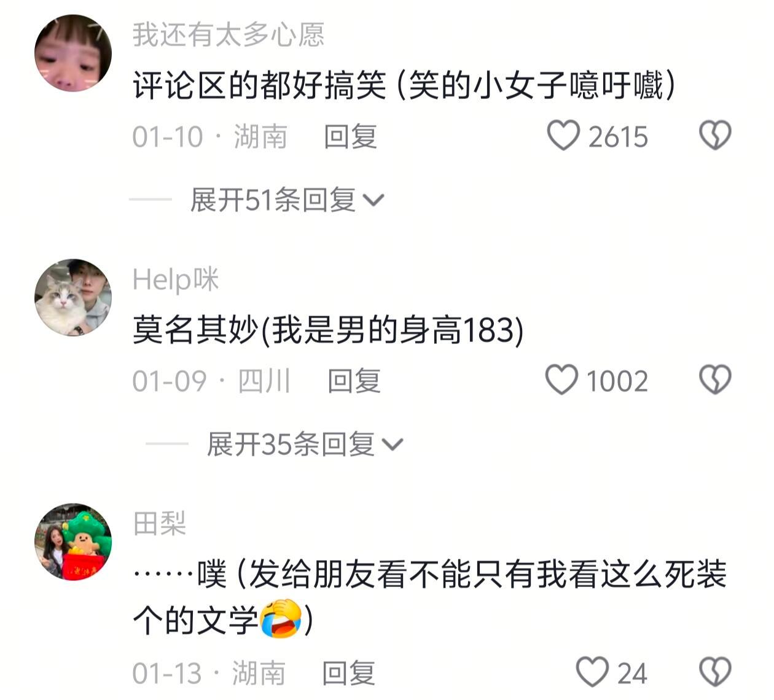Open 我还有太多心愿's profile avatar
774x700 pixels.
point(73,53)
